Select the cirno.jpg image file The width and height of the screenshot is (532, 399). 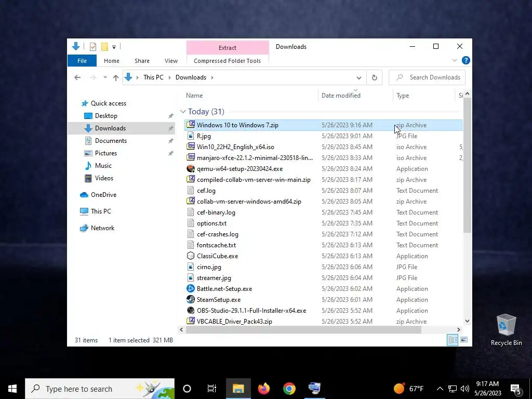coord(209,267)
